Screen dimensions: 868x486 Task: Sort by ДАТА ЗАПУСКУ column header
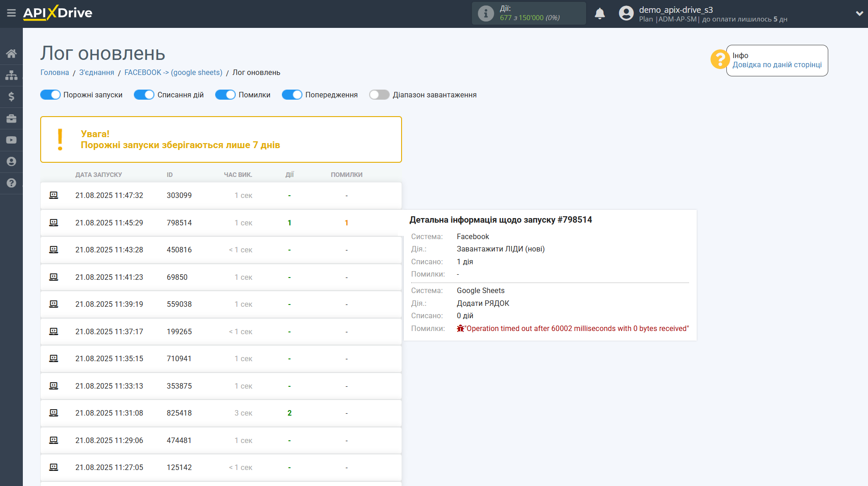[x=99, y=175]
